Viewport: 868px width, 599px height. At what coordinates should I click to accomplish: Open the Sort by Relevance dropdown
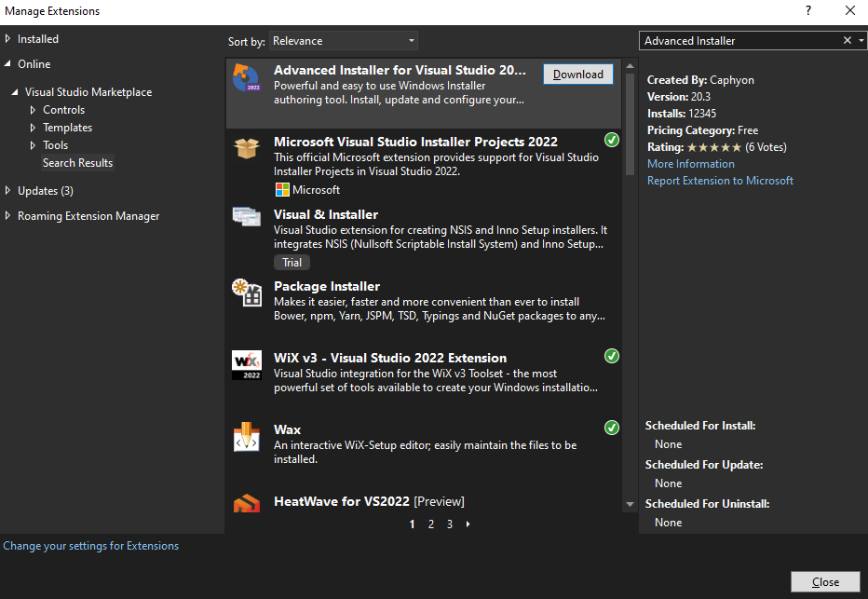point(344,41)
